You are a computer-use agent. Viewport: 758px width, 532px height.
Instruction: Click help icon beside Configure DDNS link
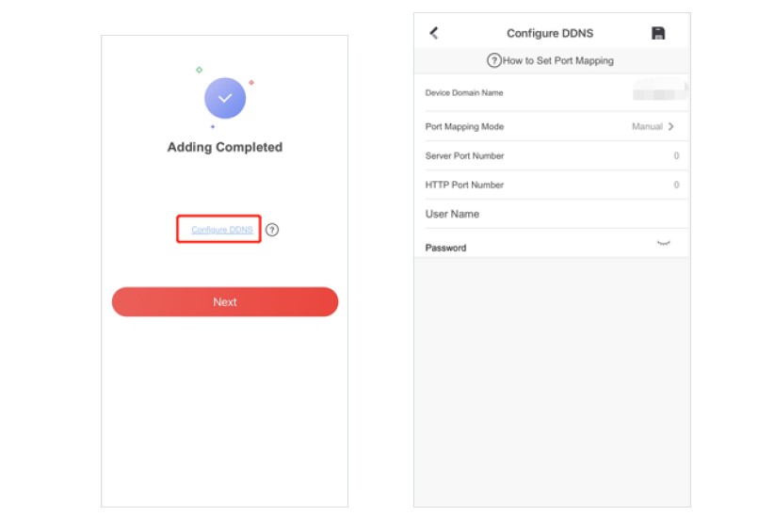(272, 230)
